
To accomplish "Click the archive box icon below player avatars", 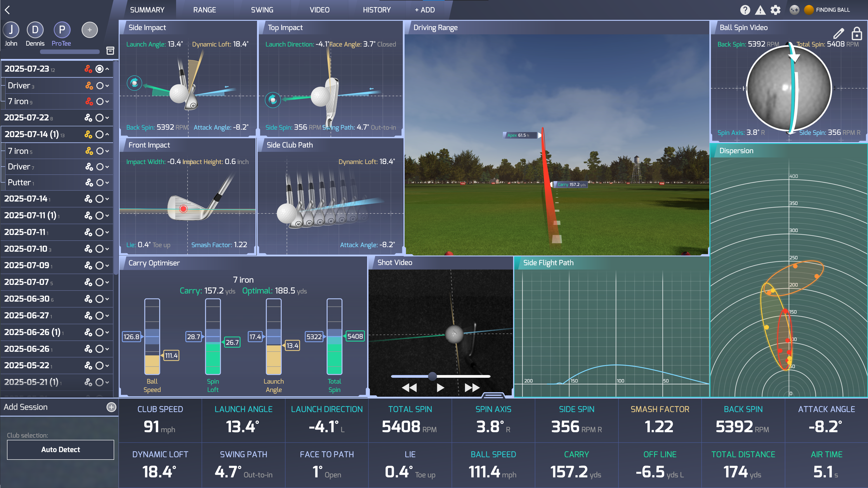I will 110,51.
